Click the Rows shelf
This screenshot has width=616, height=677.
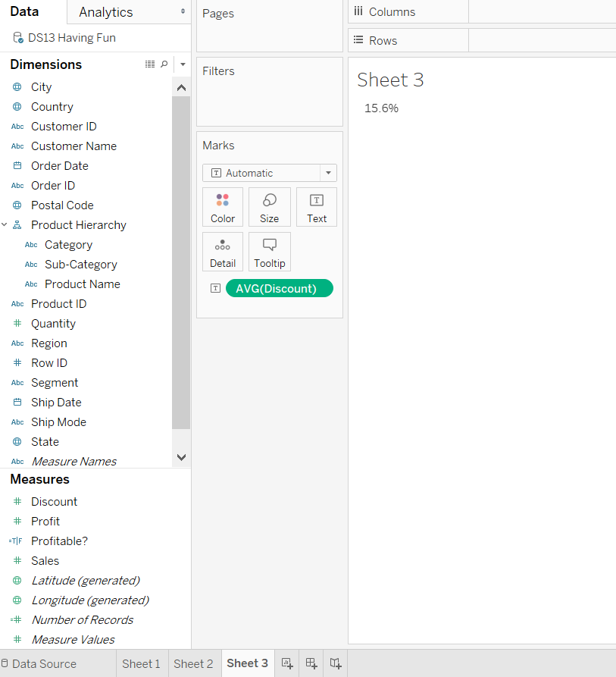(x=482, y=40)
